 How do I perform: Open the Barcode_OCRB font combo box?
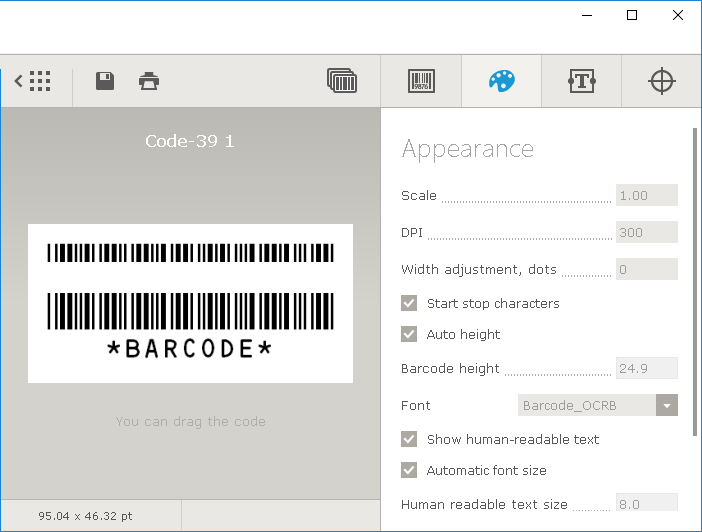click(x=587, y=405)
